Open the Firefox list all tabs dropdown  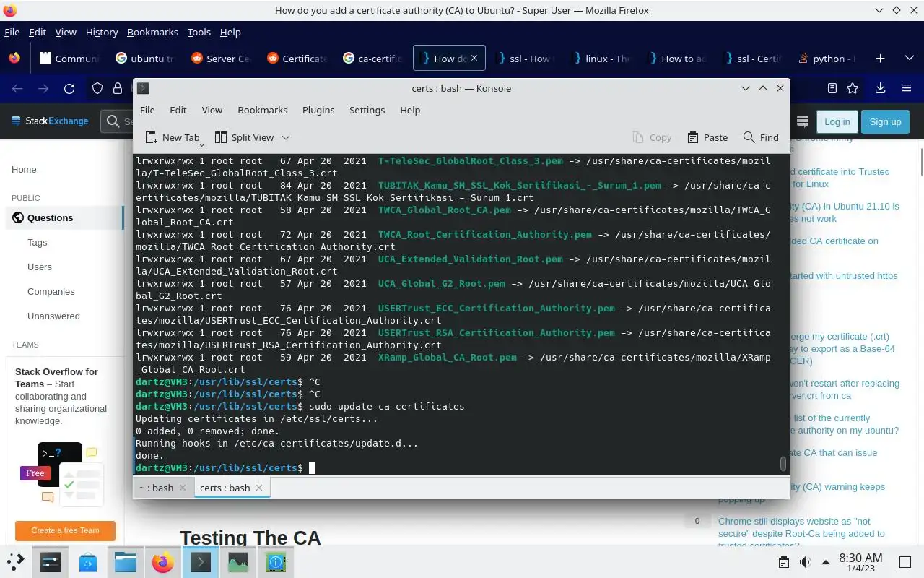click(908, 59)
